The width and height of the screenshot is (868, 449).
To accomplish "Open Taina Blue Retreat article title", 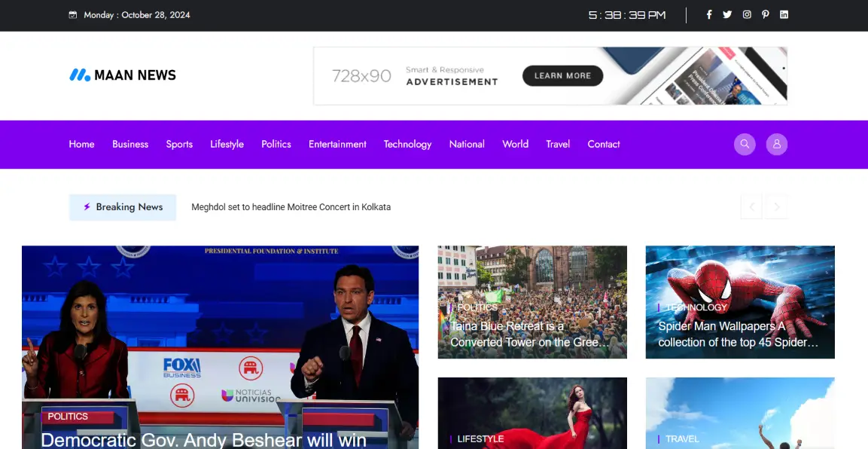I will point(530,334).
